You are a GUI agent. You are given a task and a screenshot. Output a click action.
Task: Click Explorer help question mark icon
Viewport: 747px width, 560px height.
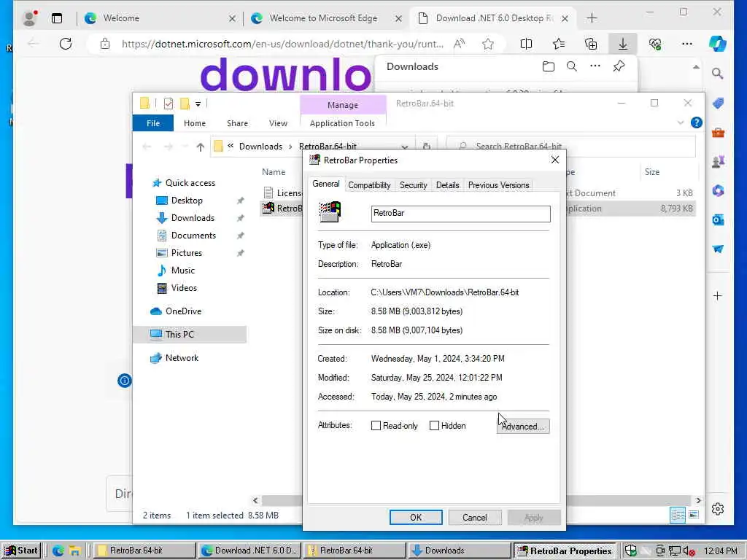[696, 122]
